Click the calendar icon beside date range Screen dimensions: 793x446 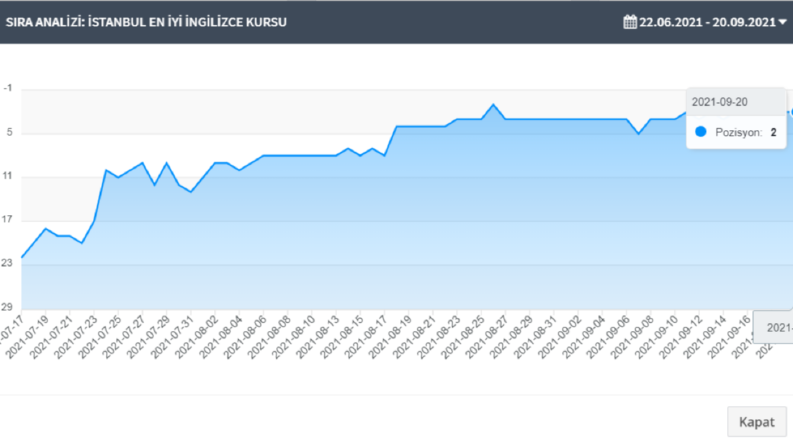point(630,22)
